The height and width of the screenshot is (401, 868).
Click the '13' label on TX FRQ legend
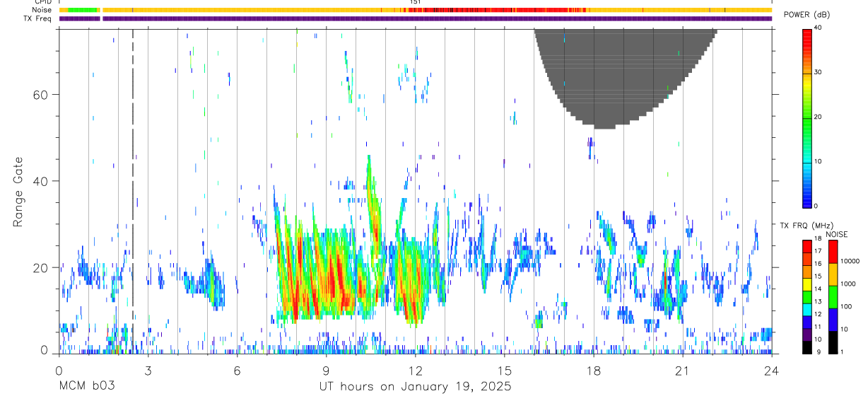pos(819,301)
